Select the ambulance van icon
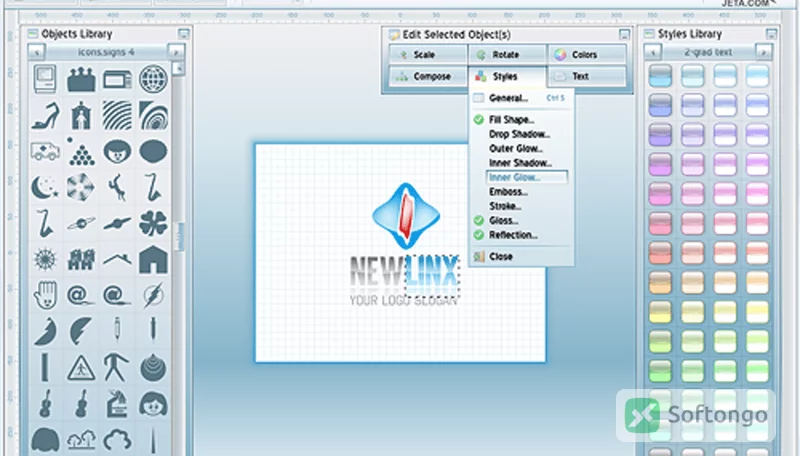The width and height of the screenshot is (800, 456). coord(45,151)
